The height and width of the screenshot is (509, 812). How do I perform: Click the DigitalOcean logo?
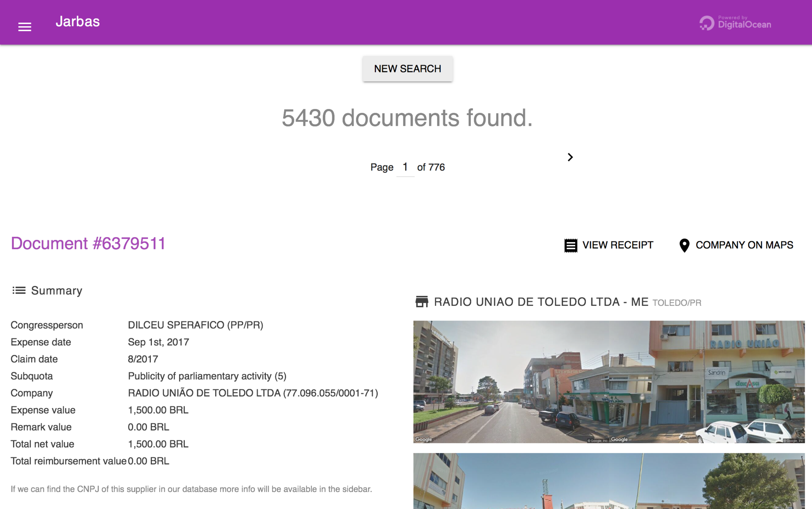(x=706, y=23)
